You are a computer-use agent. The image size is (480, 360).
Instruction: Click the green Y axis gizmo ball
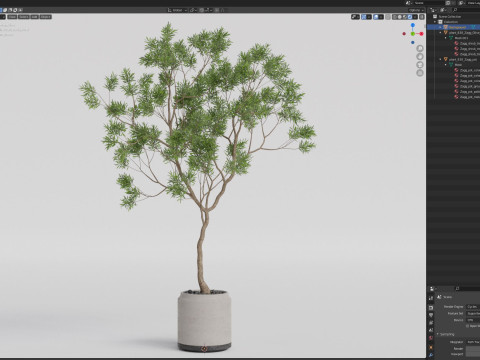[x=413, y=34]
